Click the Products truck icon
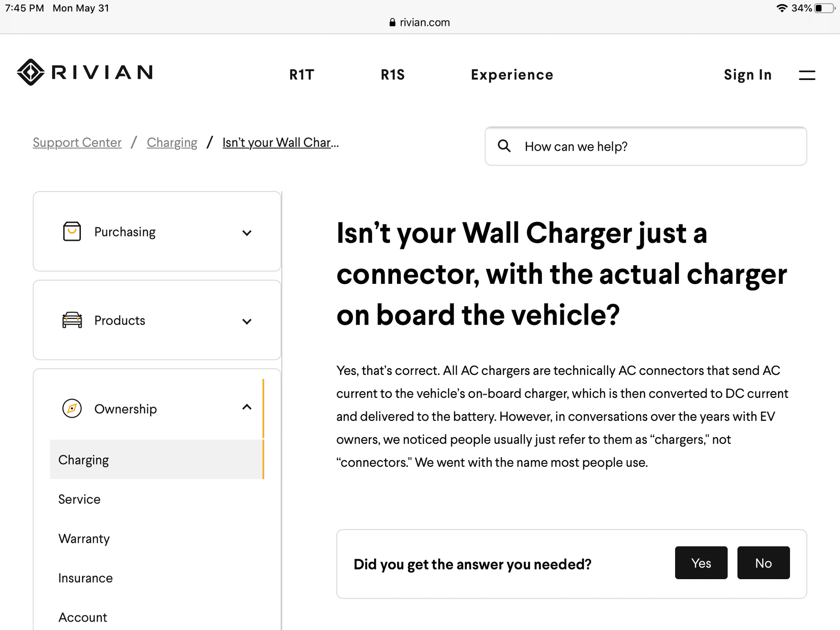Screen dimensions: 840x630 pos(72,320)
